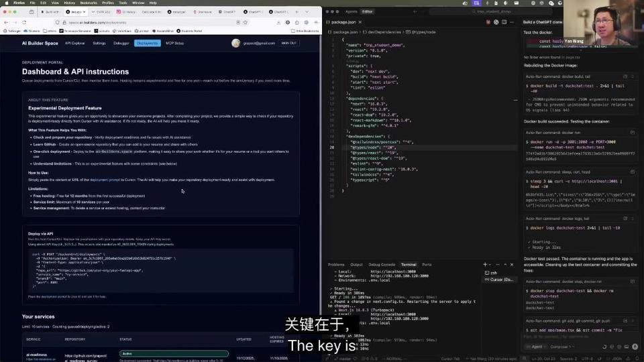Open the Debugger nav item

click(121, 43)
